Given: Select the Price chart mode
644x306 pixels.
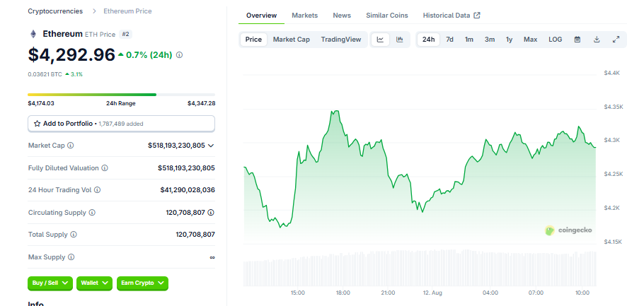Looking at the screenshot, I should (x=253, y=40).
